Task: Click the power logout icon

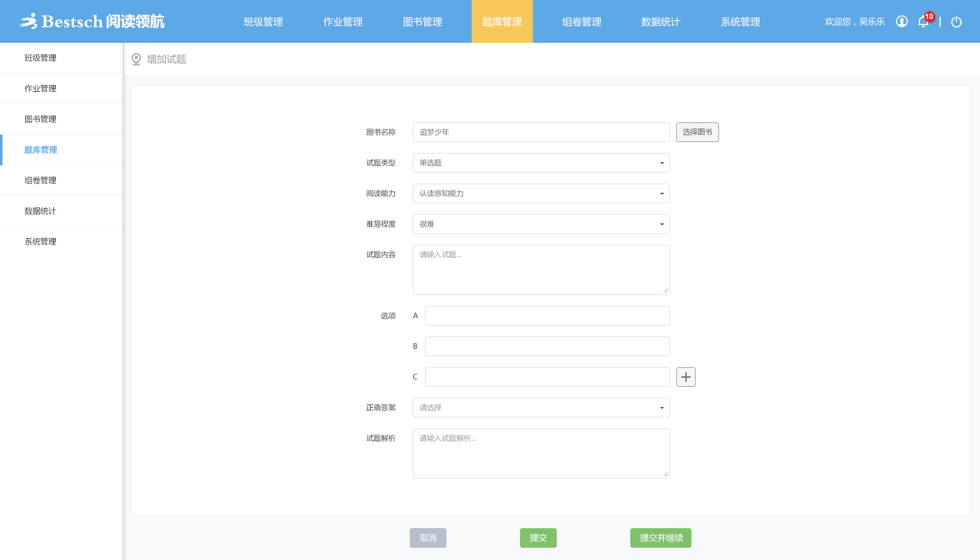Action: coord(956,22)
